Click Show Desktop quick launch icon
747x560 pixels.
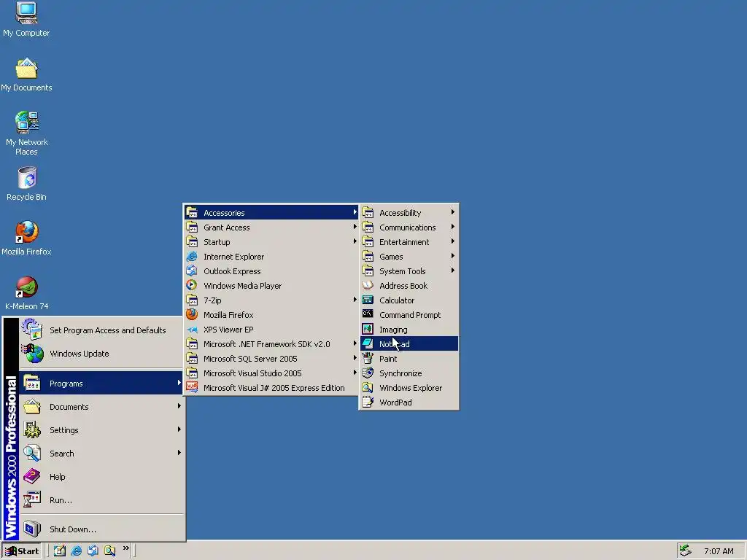tap(60, 551)
